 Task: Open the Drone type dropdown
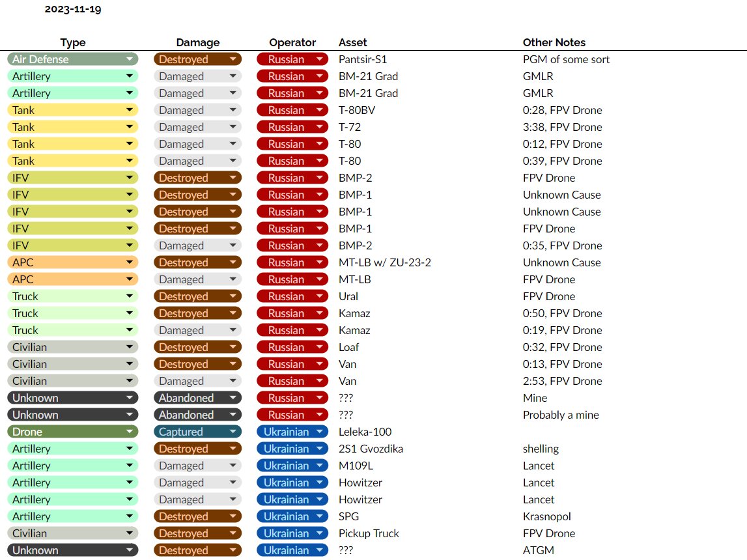(x=72, y=432)
